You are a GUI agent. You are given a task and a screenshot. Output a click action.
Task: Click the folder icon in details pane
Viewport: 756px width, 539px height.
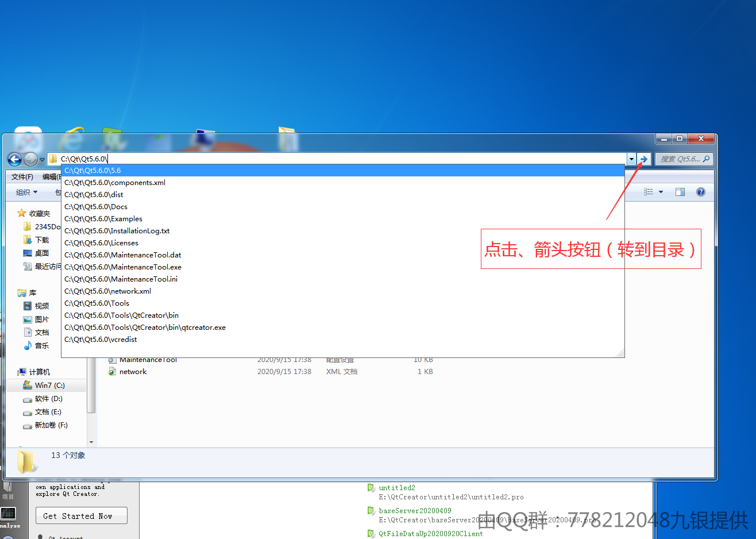26,462
